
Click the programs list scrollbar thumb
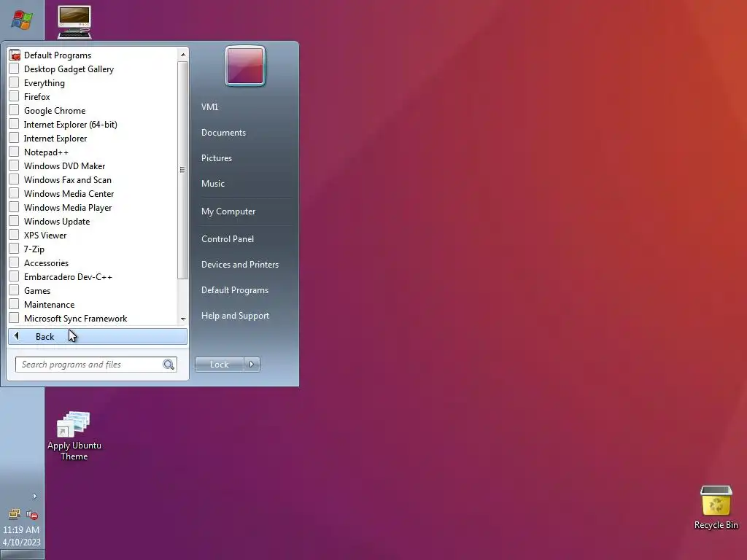[182, 170]
